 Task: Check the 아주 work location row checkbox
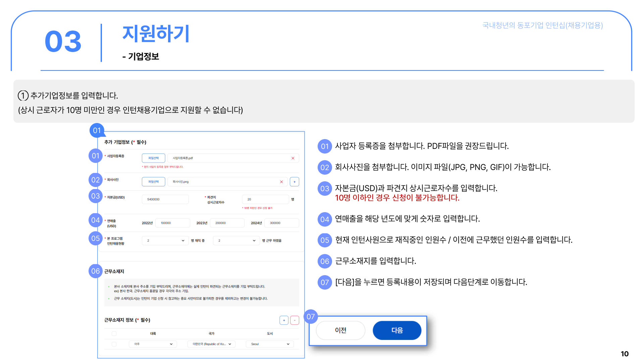tap(114, 344)
